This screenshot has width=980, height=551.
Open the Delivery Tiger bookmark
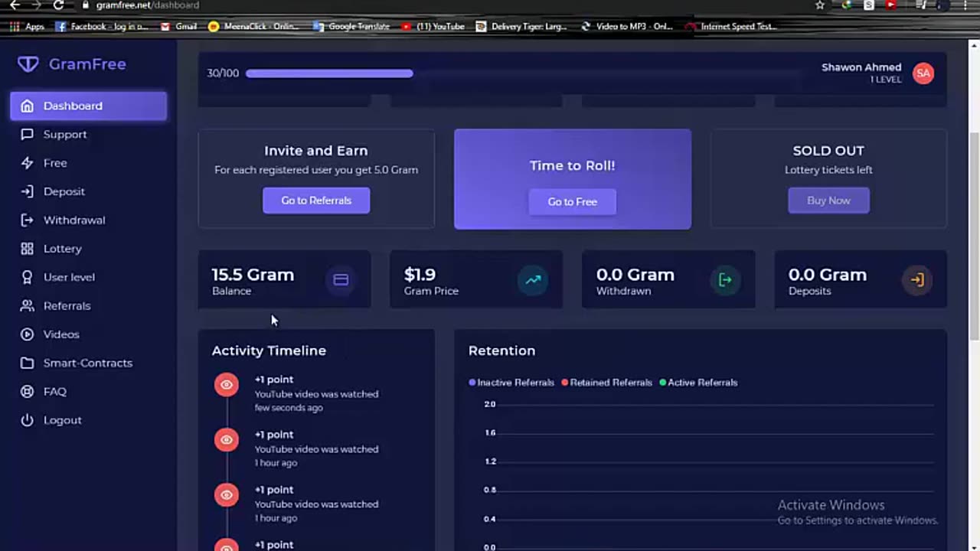522,26
